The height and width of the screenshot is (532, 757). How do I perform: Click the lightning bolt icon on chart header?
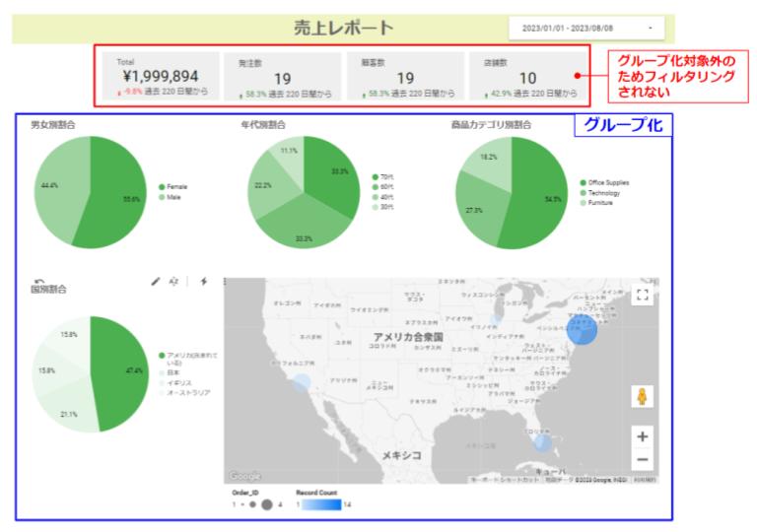(204, 281)
